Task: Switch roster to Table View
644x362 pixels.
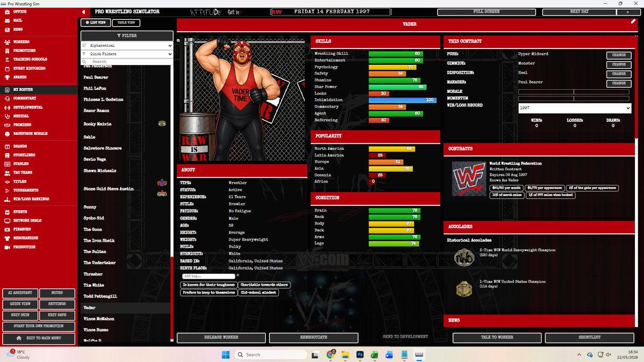Action: (x=126, y=23)
